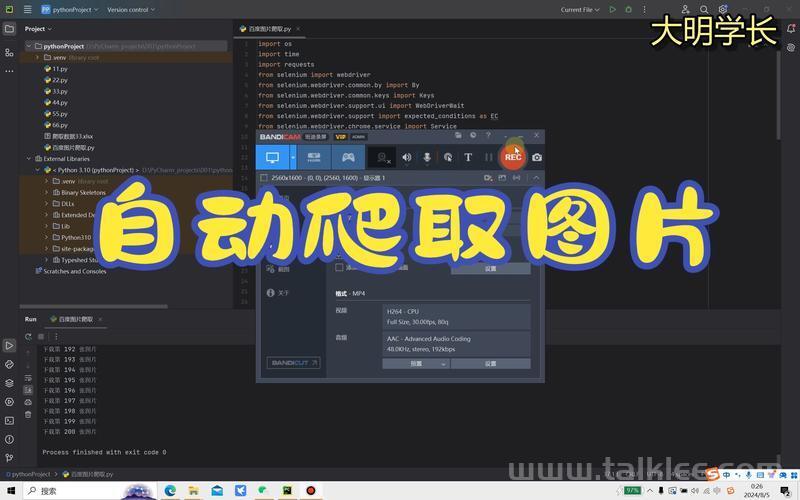
Task: Open Current File run configuration dropdown
Action: (580, 9)
